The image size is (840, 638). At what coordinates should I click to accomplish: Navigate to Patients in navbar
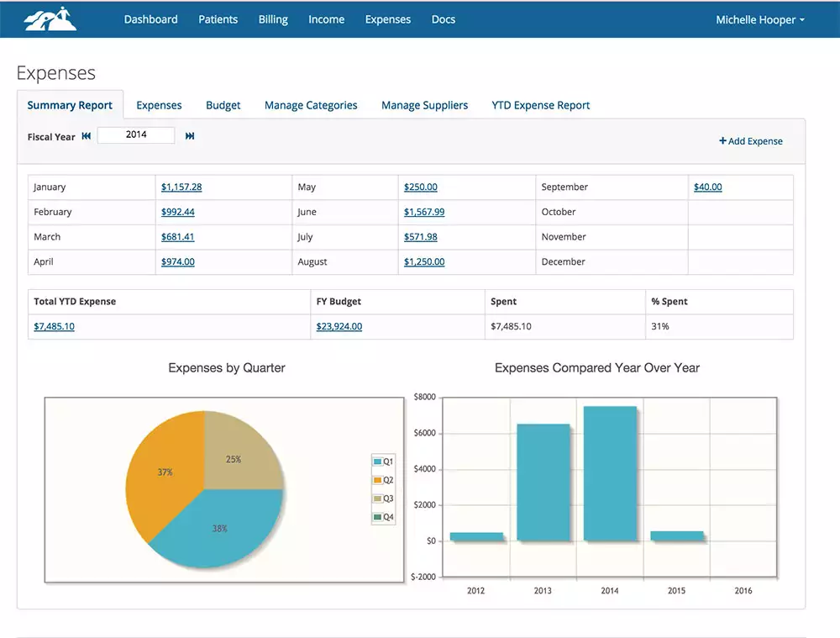tap(218, 19)
